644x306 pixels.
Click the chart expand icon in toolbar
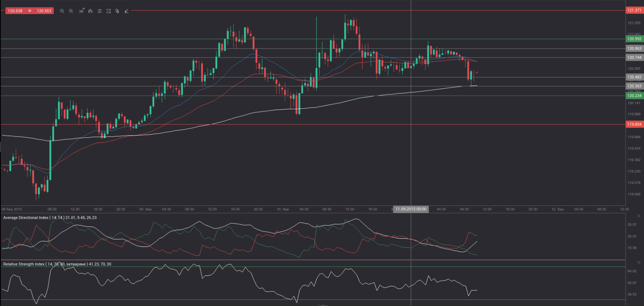(x=108, y=11)
